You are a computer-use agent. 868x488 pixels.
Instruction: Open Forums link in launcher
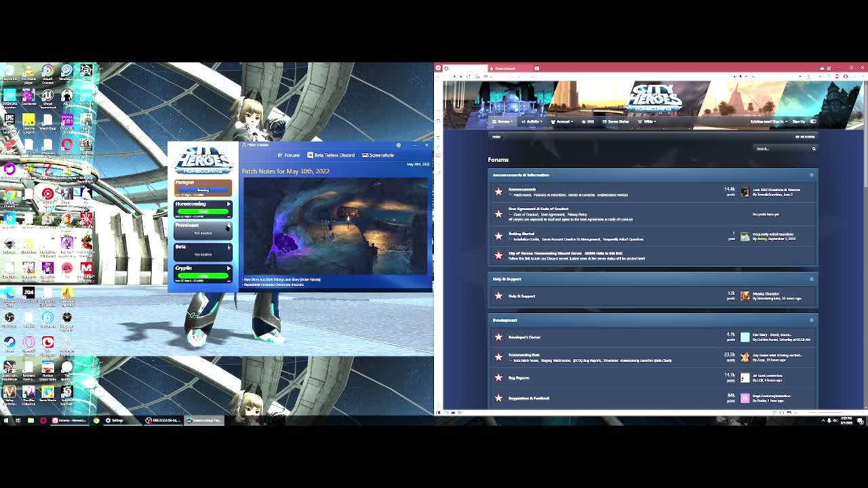pyautogui.click(x=289, y=155)
